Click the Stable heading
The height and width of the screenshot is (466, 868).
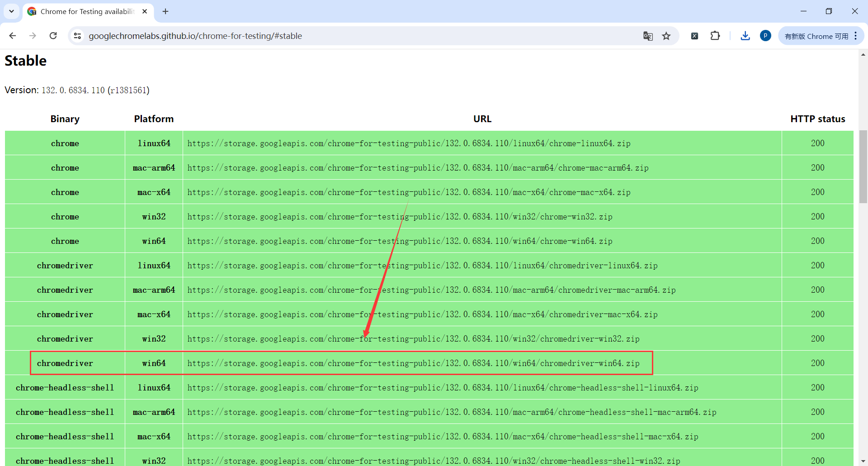pos(26,61)
